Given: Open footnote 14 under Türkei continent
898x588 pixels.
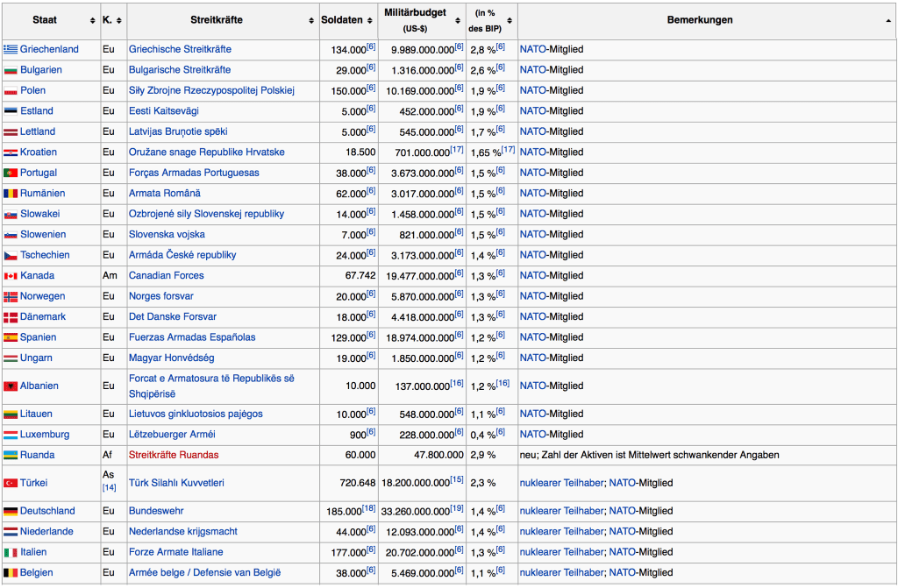Looking at the screenshot, I should pos(109,487).
